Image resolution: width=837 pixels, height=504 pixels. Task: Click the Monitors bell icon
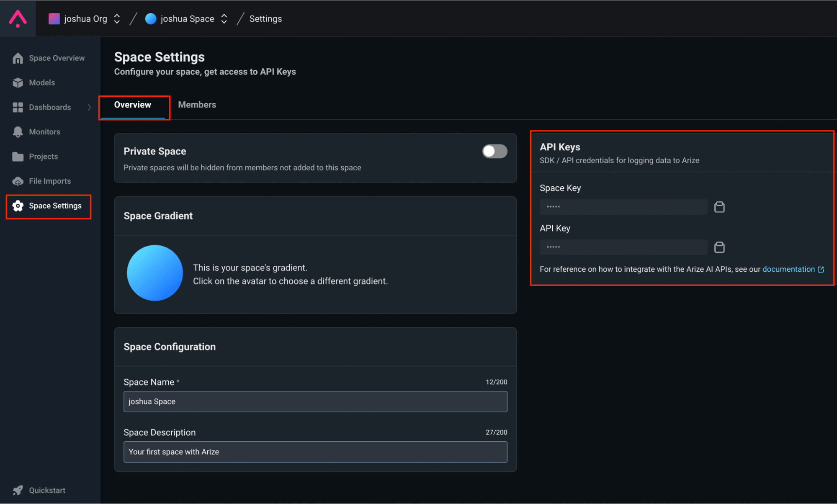pyautogui.click(x=17, y=131)
